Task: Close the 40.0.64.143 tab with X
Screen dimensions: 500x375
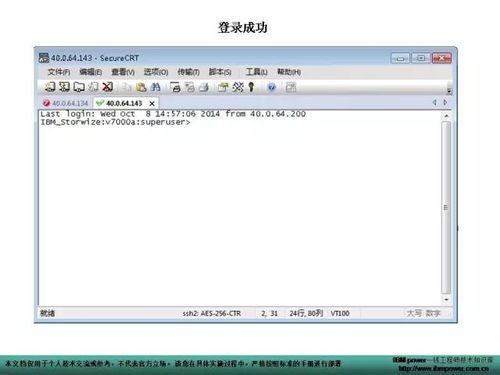Action: [152, 103]
